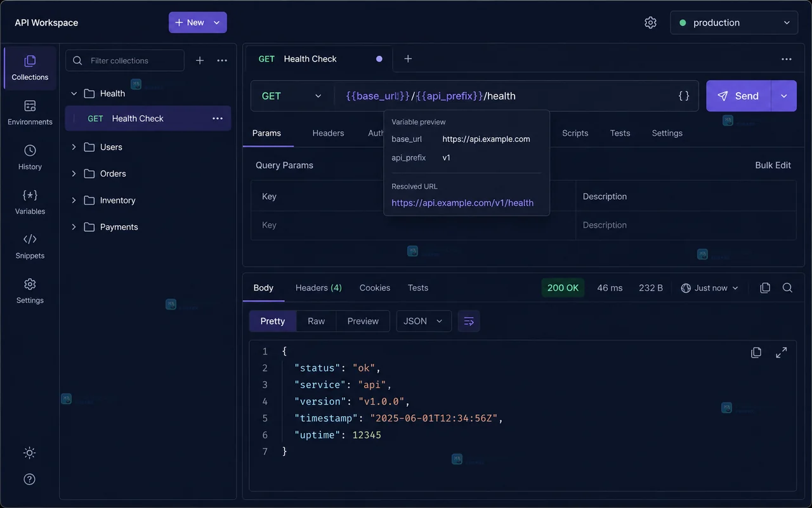812x508 pixels.
Task: Open Bulk Edit for query params
Action: [773, 166]
